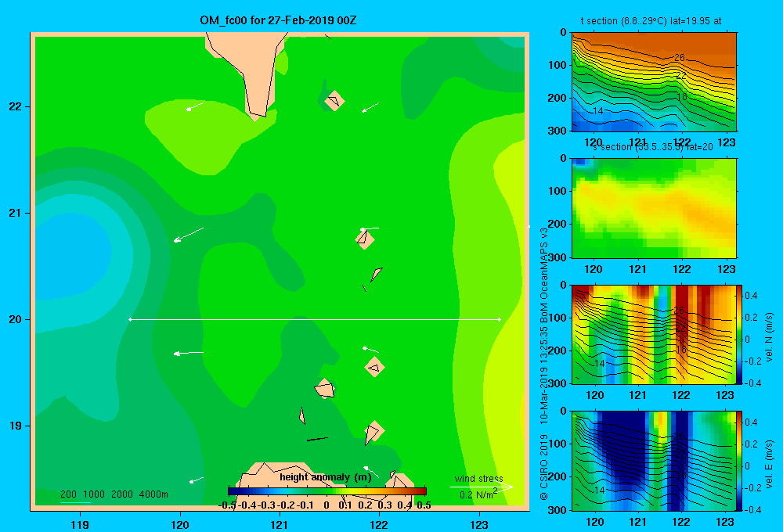Click the height anomaly color bar
The height and width of the screenshot is (532, 783).
click(x=327, y=491)
